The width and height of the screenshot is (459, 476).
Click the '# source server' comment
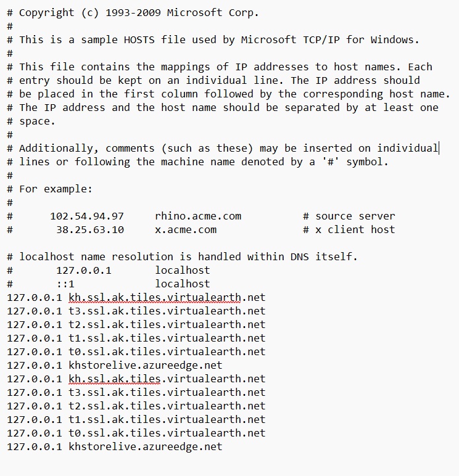tap(349, 216)
